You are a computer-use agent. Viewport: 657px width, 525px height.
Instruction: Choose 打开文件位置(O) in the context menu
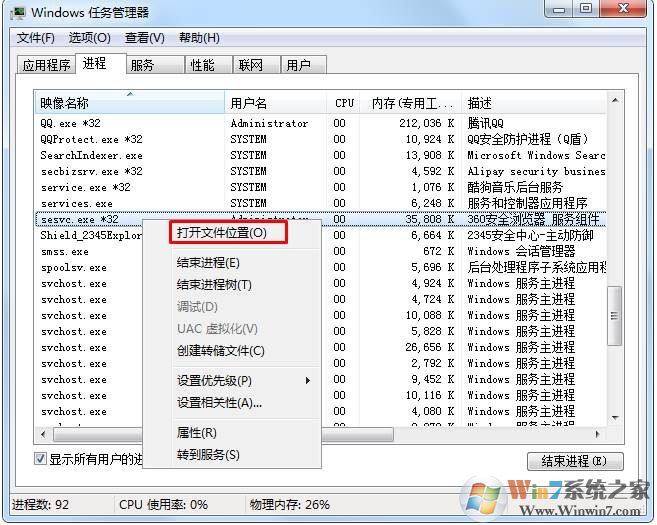pos(228,233)
